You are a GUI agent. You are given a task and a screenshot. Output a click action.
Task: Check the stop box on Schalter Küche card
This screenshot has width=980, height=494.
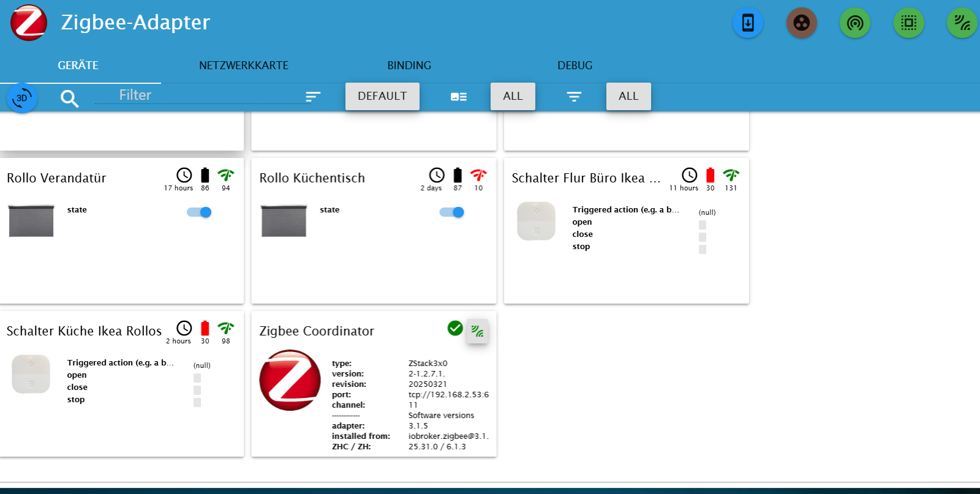click(x=197, y=402)
